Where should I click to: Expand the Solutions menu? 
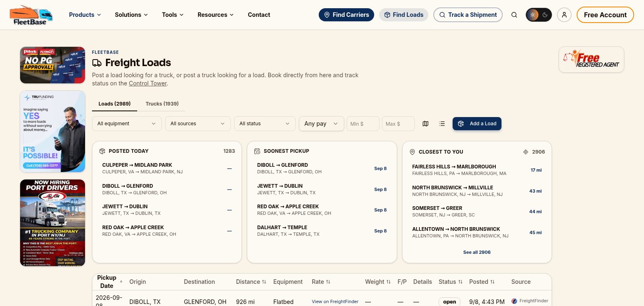coord(131,15)
